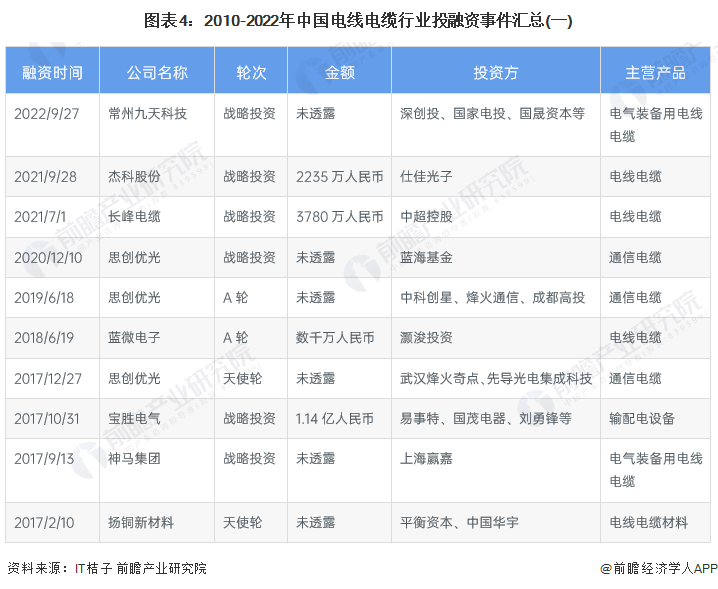Screen dimensions: 718x589
Task: Click the 上海嬴嘉 investor cell
Action: pyautogui.click(x=426, y=458)
